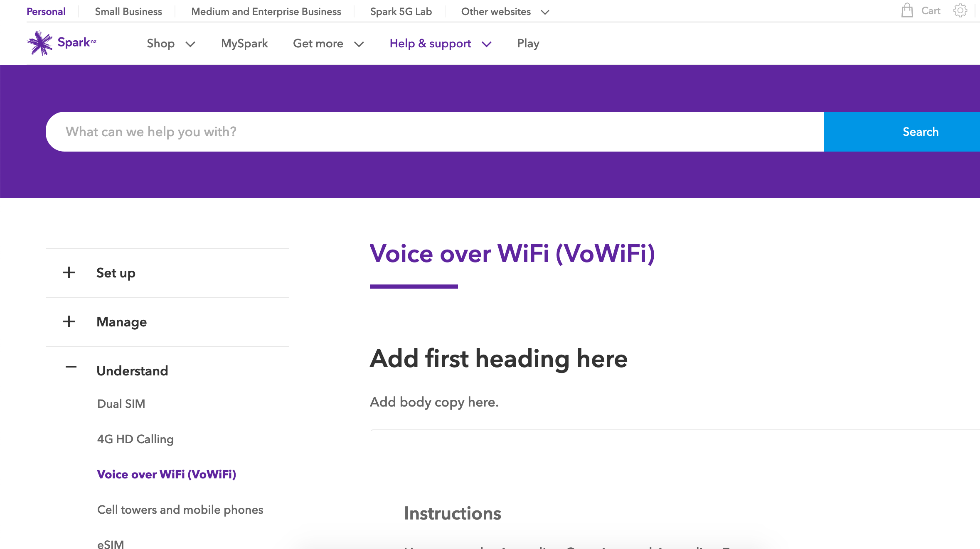Open the Play menu item
Image resolution: width=980 pixels, height=549 pixels.
528,44
